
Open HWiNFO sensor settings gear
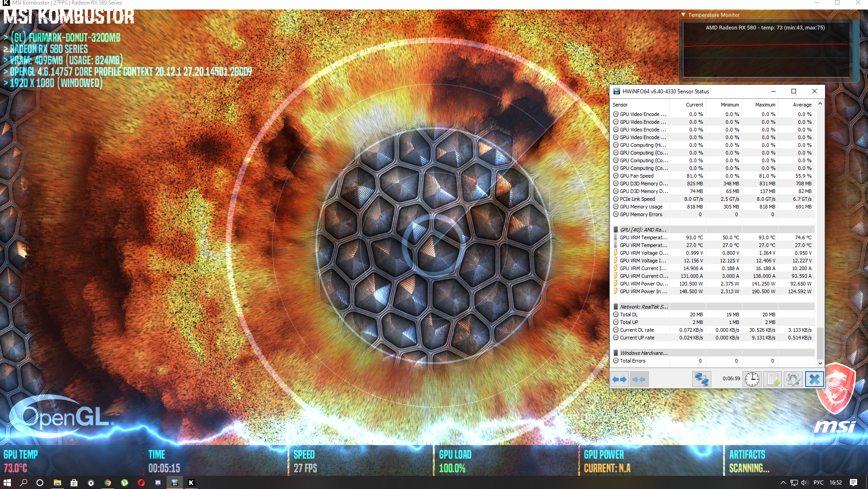pos(793,379)
